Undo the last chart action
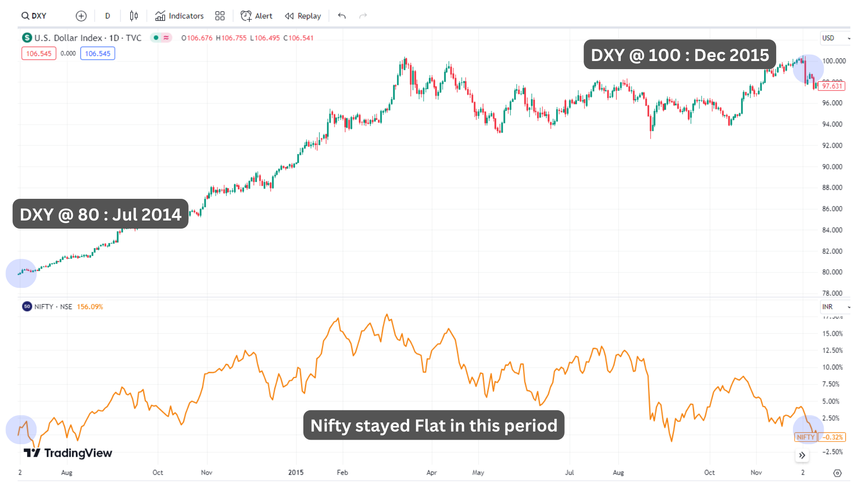Image resolution: width=868 pixels, height=488 pixels. (x=341, y=16)
